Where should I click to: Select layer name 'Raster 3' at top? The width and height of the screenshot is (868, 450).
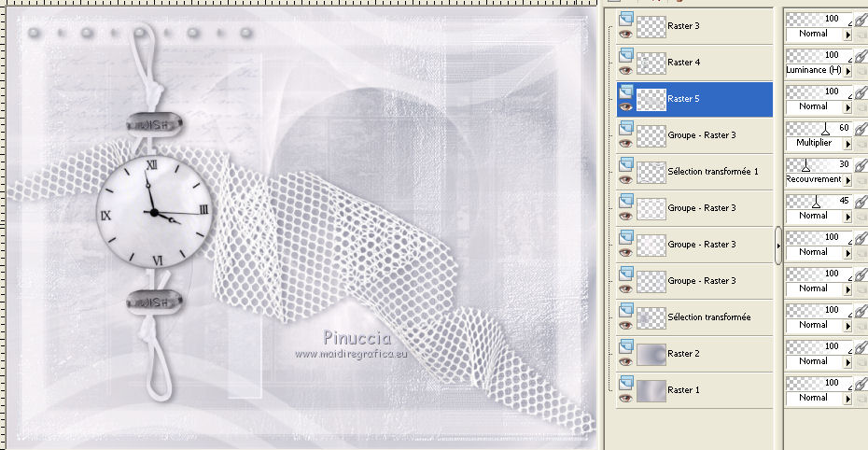pyautogui.click(x=683, y=26)
